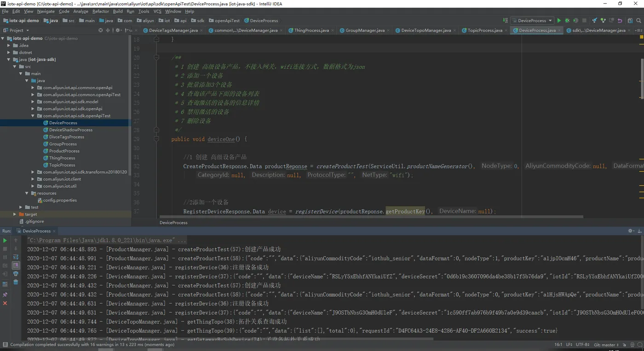Expand the .idea folder
The width and height of the screenshot is (644, 351).
click(x=9, y=45)
